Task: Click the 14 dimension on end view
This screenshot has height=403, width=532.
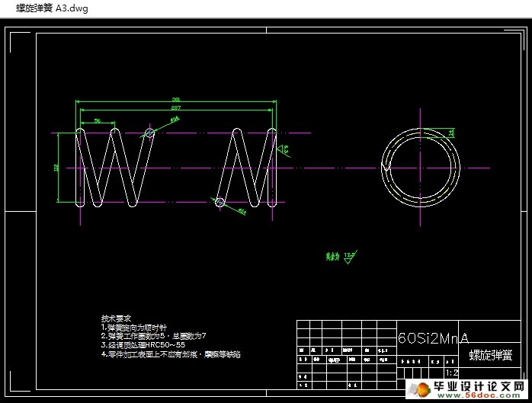Action: point(450,133)
